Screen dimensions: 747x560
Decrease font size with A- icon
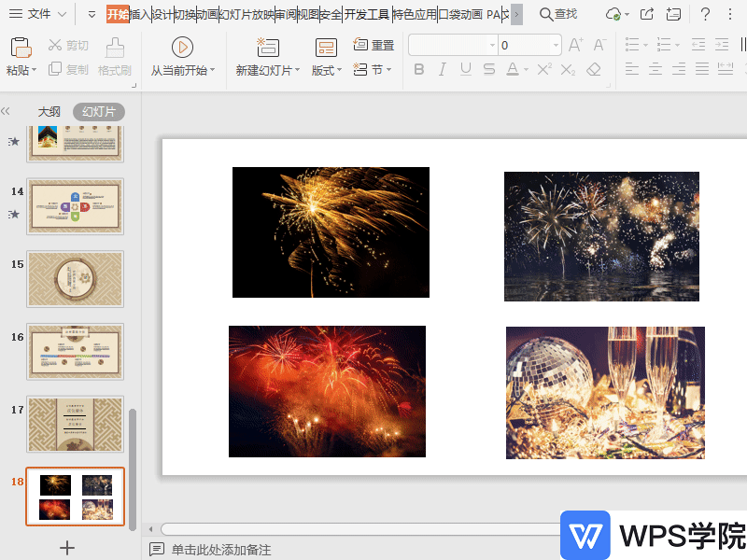pyautogui.click(x=599, y=45)
